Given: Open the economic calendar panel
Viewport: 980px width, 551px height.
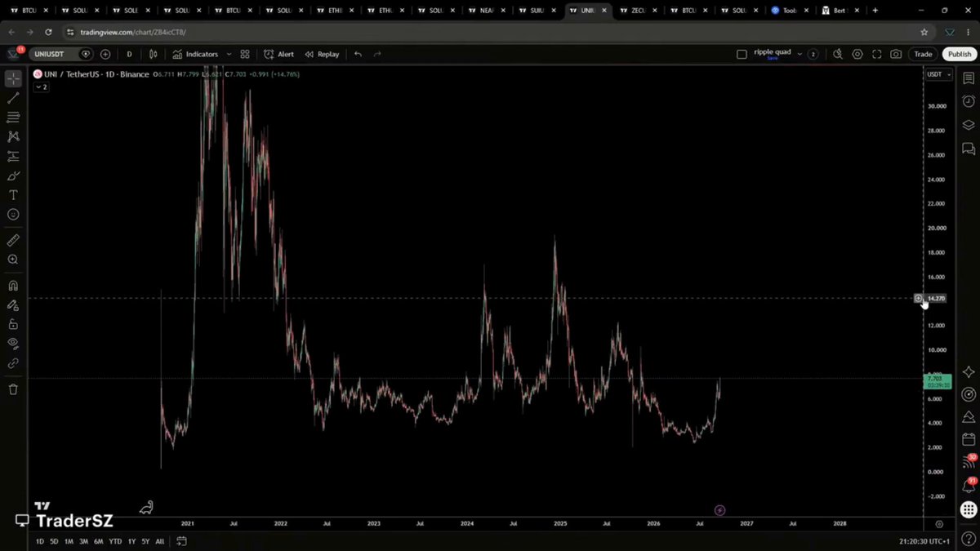Looking at the screenshot, I should coord(969,440).
